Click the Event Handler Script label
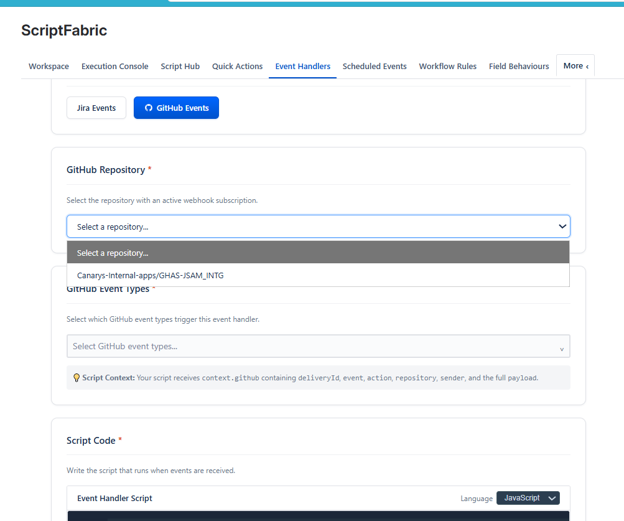Viewport: 624px width, 521px height. point(115,498)
